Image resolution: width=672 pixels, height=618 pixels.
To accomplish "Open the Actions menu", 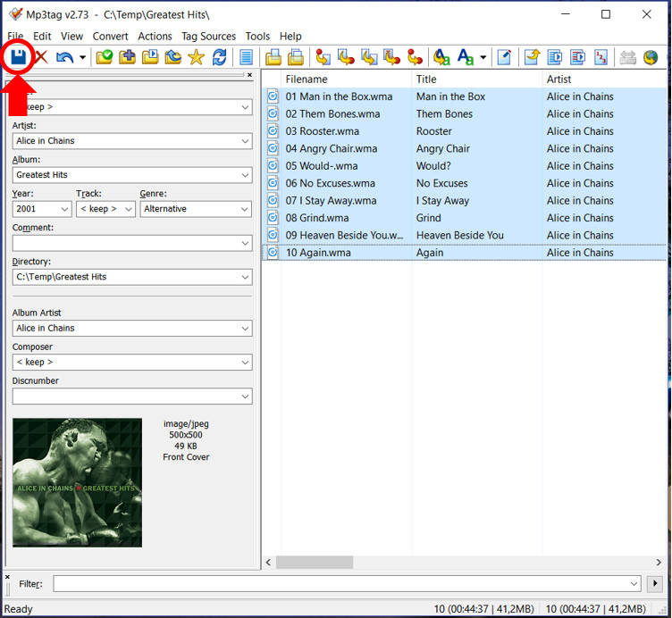I will tap(155, 37).
